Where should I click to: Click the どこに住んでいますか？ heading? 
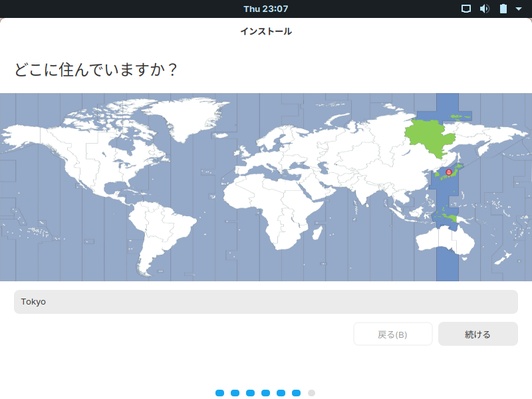[96, 70]
